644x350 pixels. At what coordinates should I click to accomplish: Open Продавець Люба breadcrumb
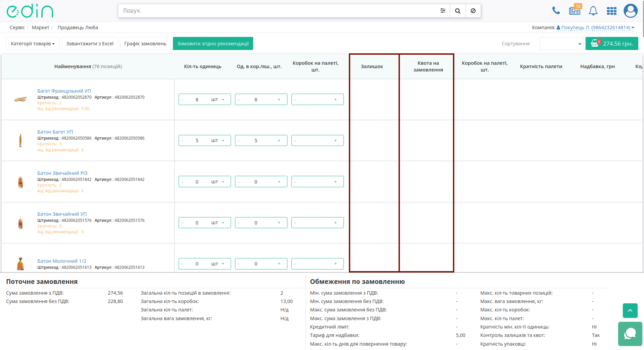coord(78,28)
